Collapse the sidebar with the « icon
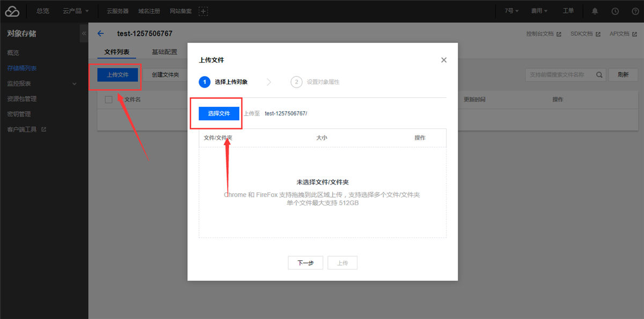 click(84, 33)
